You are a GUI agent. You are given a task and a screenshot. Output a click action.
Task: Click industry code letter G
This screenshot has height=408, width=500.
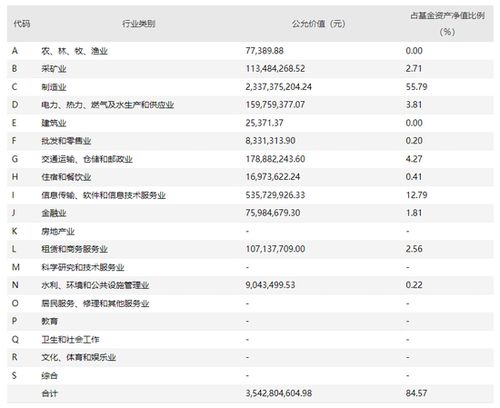15,159
